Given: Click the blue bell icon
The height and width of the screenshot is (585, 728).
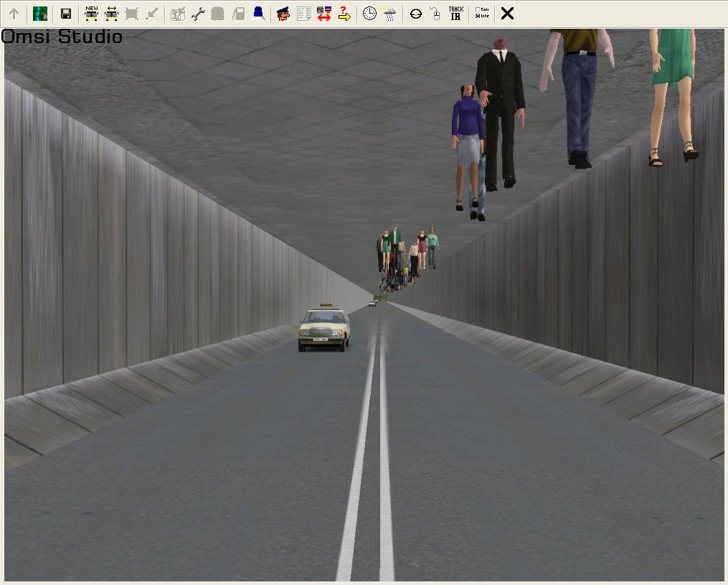Looking at the screenshot, I should coord(258,13).
